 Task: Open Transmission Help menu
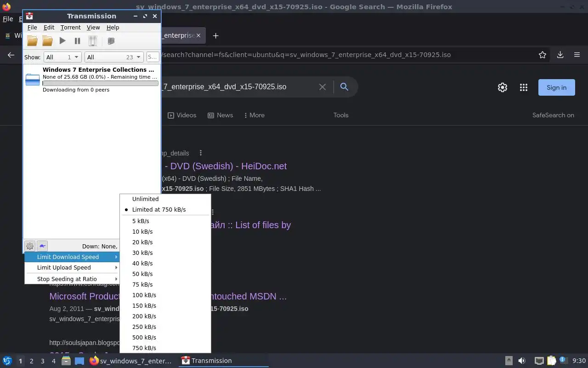(x=113, y=28)
